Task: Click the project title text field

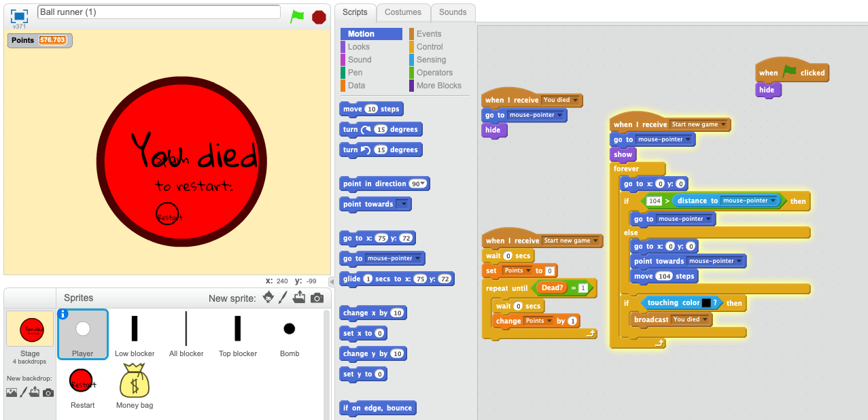Action: (x=159, y=12)
